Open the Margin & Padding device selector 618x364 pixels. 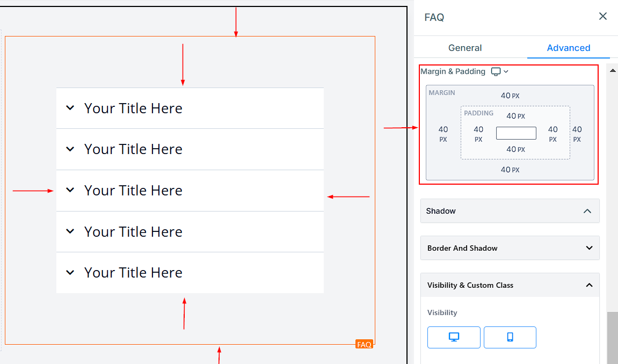coord(499,71)
